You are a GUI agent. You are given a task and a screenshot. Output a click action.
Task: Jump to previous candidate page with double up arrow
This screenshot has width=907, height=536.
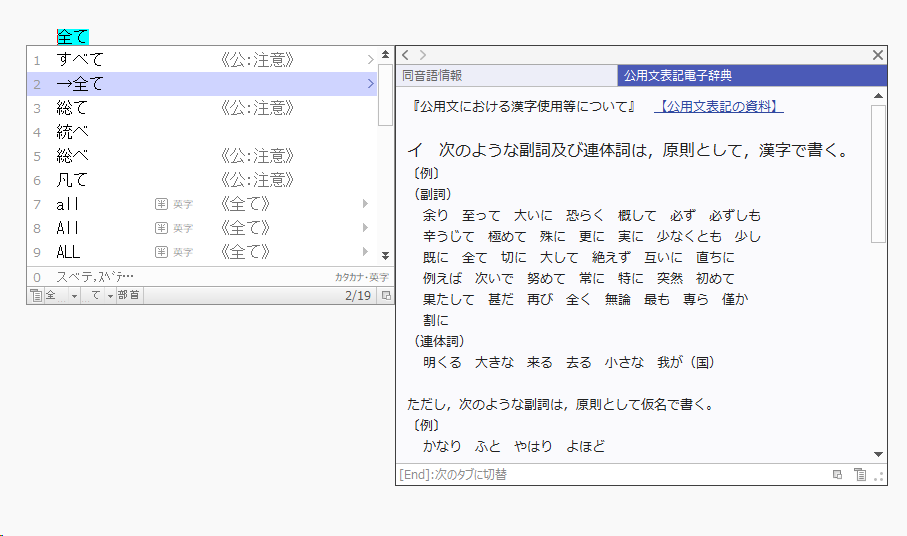click(385, 54)
